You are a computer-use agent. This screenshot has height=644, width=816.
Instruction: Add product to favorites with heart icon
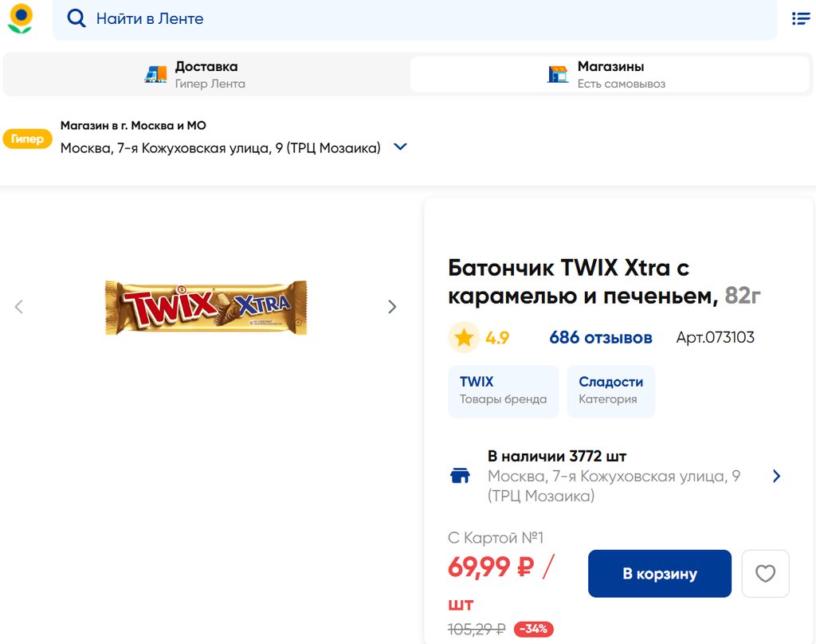(x=765, y=574)
